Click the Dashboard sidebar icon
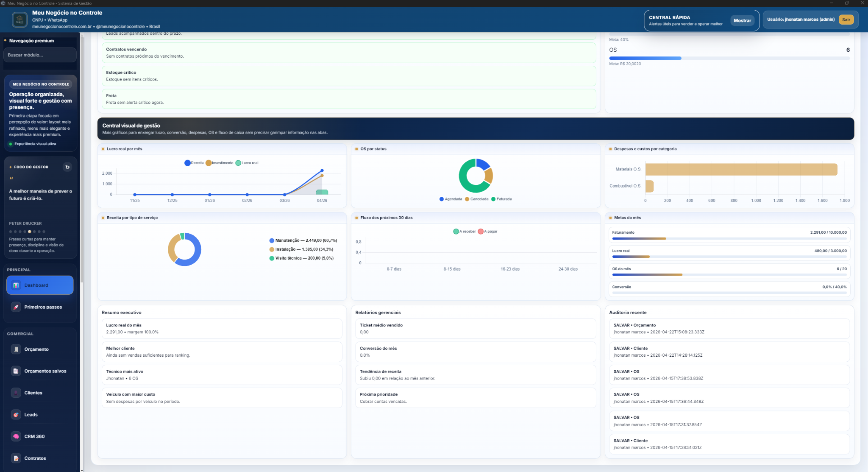Viewport: 868px width, 472px height. pyautogui.click(x=16, y=285)
